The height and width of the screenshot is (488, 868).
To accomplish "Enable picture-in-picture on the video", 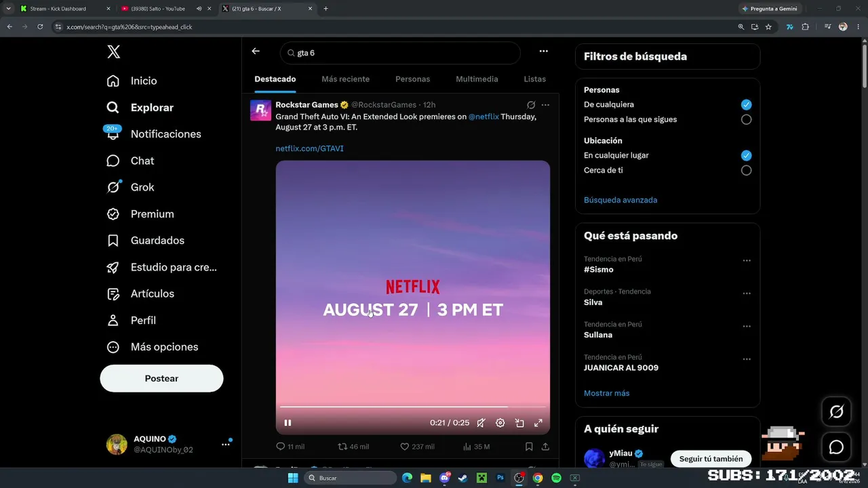I will [x=519, y=423].
